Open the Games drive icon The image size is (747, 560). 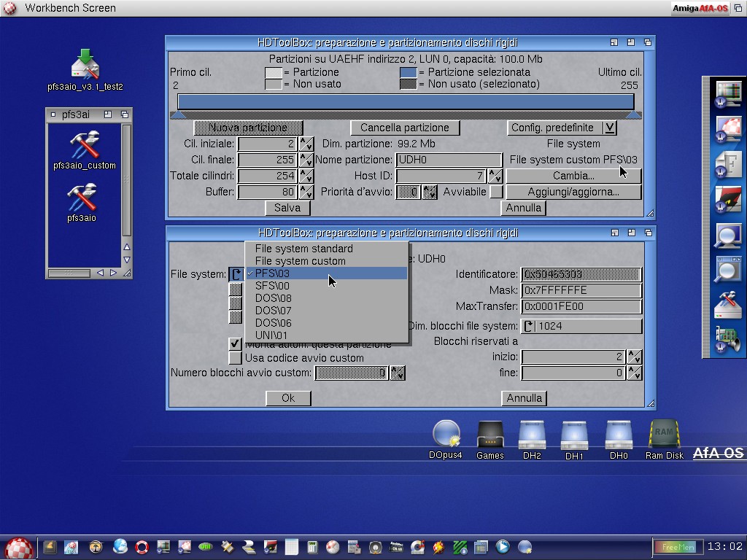[489, 435]
